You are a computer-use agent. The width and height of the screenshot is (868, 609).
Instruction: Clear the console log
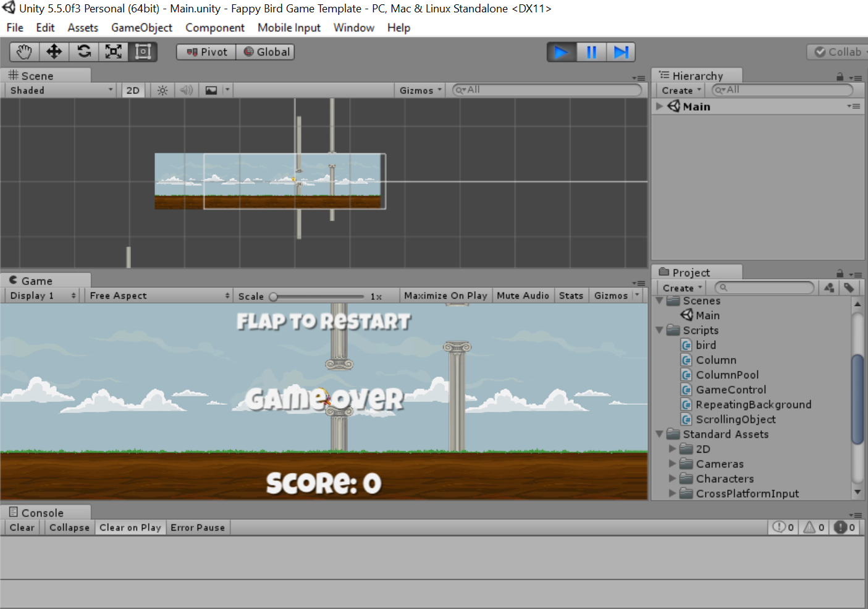click(22, 527)
